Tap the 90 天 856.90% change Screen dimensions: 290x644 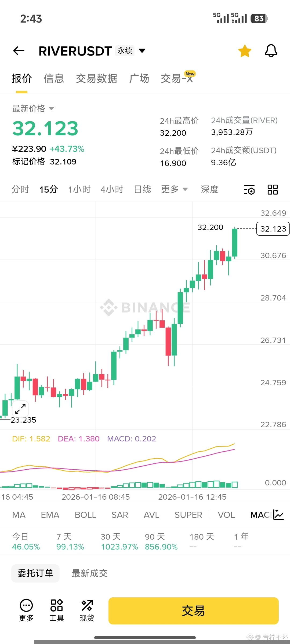pyautogui.click(x=161, y=541)
